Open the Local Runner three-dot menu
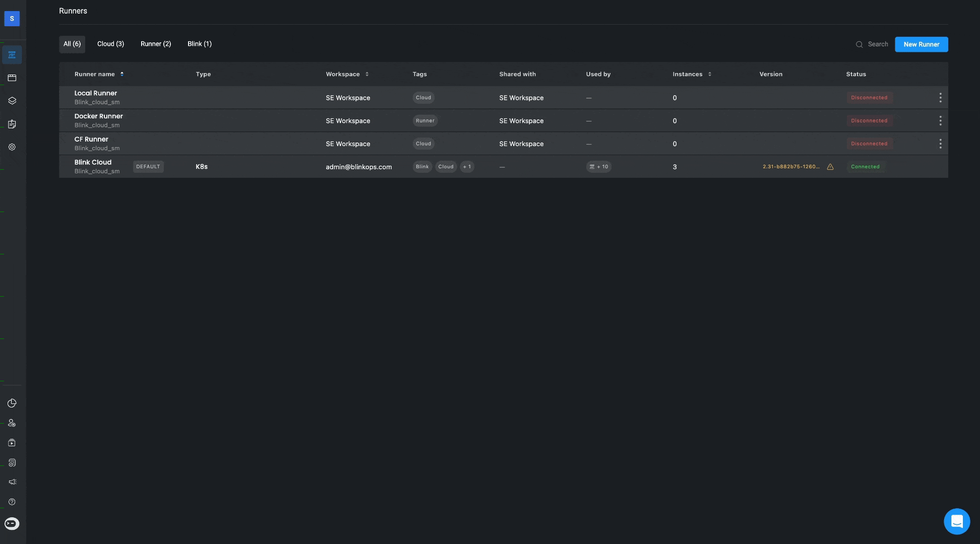Viewport: 980px width, 544px height. click(940, 98)
